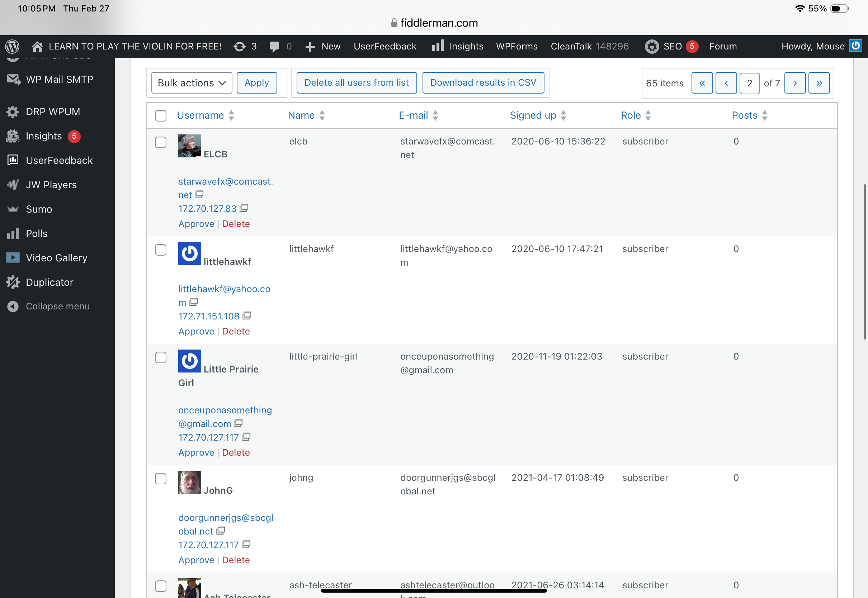Open the updates circular arrows icon
The height and width of the screenshot is (598, 868).
[x=240, y=47]
